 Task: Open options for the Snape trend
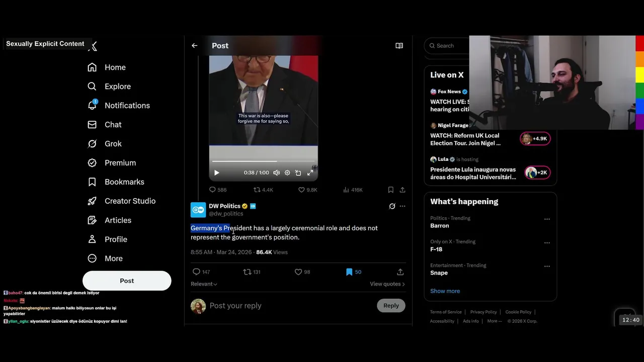pyautogui.click(x=547, y=266)
